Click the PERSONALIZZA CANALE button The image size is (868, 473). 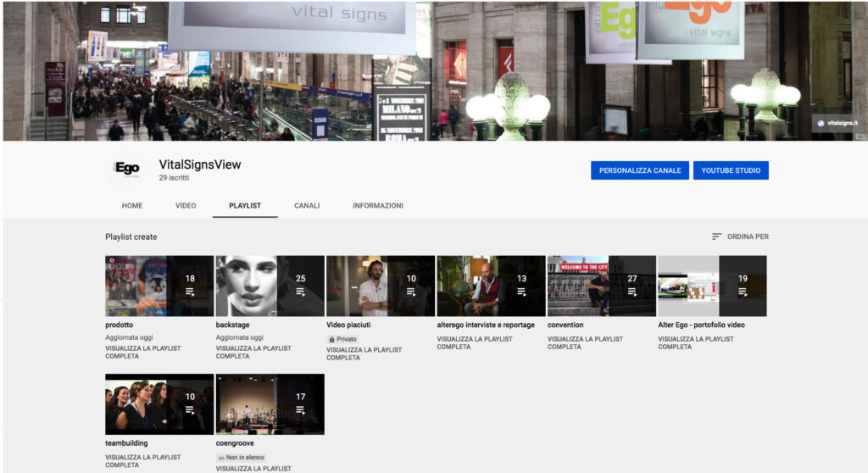coord(639,170)
